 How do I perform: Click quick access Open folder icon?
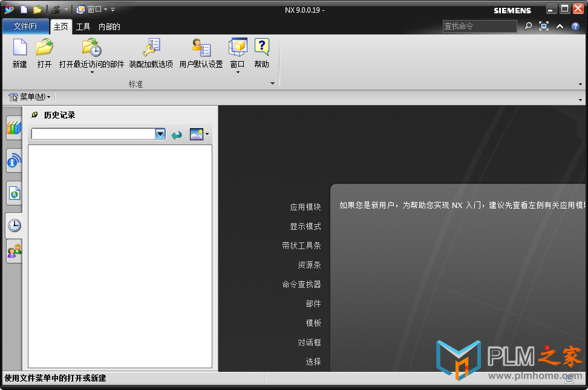(x=37, y=10)
